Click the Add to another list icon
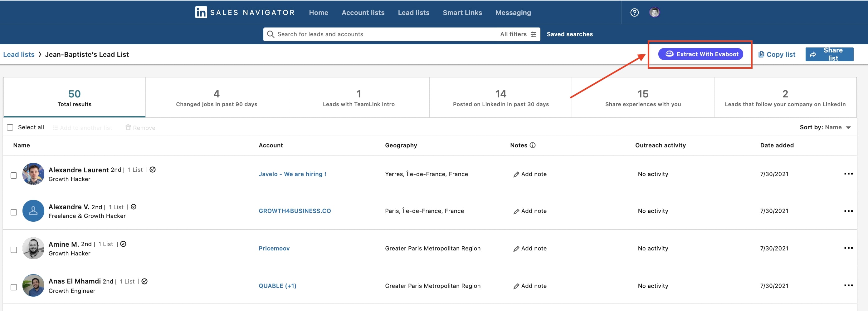868x311 pixels. click(55, 127)
